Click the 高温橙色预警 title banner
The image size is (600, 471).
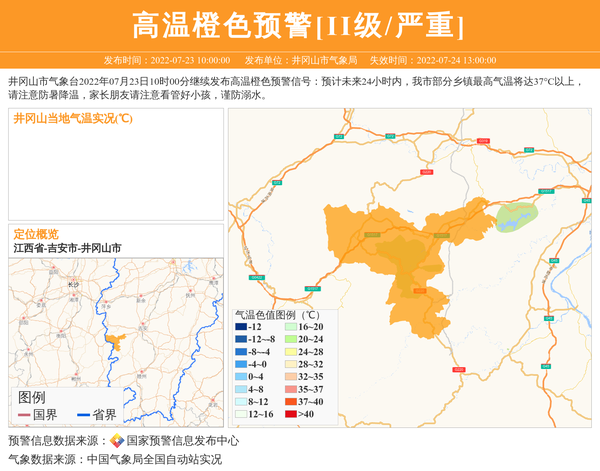pyautogui.click(x=299, y=25)
